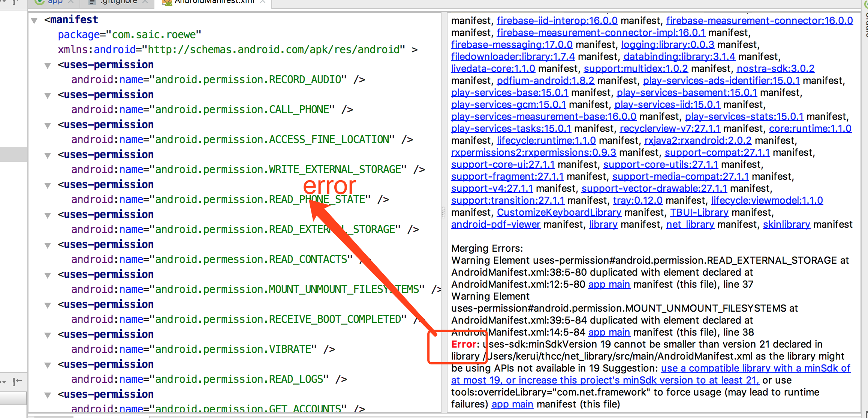Switch to the .gitignore tab
Screen dimensions: 868x418
[118, 2]
